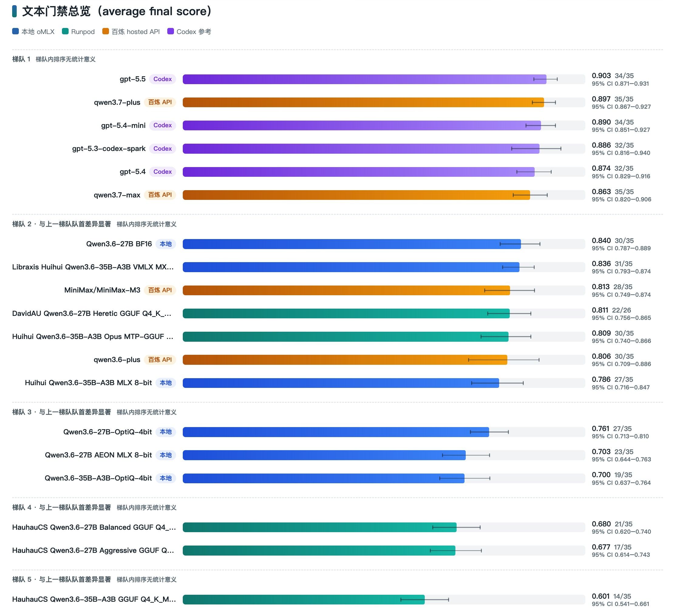The height and width of the screenshot is (616, 674).
Task: Click the Qwen3.6-35B-A3B-OptiQ-4bit model name
Action: pos(98,478)
